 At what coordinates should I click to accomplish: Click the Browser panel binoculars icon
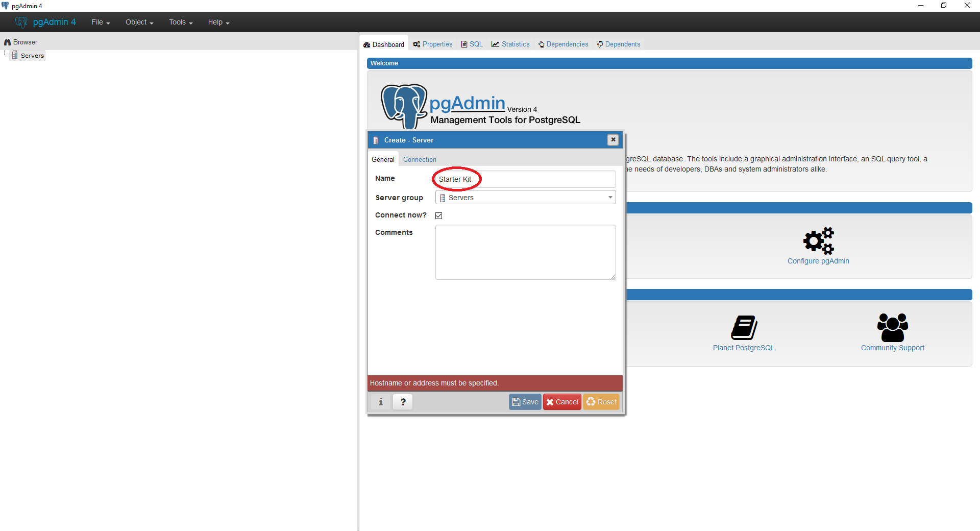[7, 42]
